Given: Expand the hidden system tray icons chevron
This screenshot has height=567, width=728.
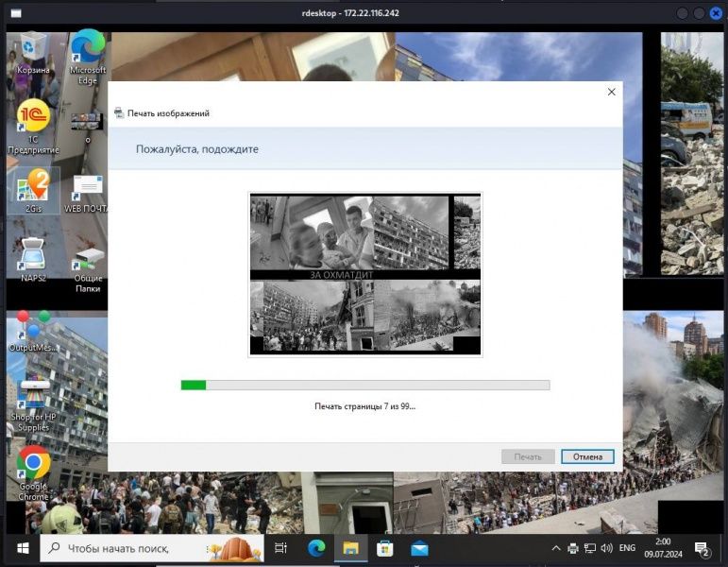Looking at the screenshot, I should 555,548.
